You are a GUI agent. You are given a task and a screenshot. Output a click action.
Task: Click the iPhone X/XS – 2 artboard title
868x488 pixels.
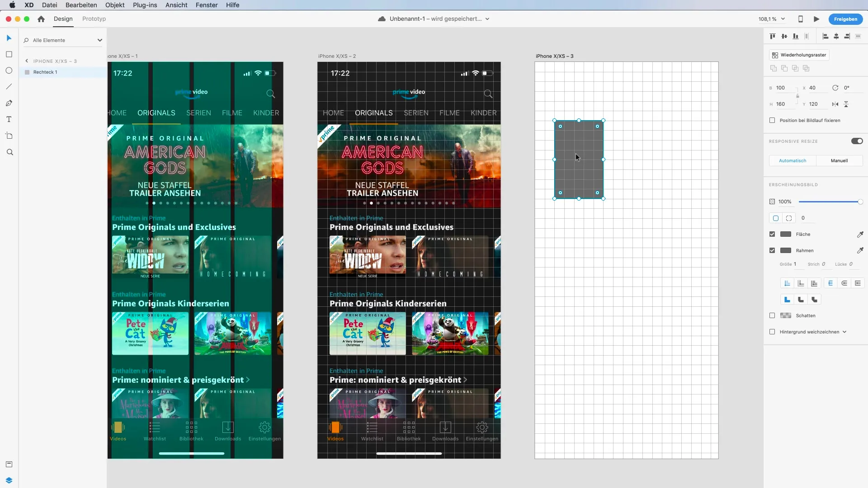pyautogui.click(x=337, y=56)
